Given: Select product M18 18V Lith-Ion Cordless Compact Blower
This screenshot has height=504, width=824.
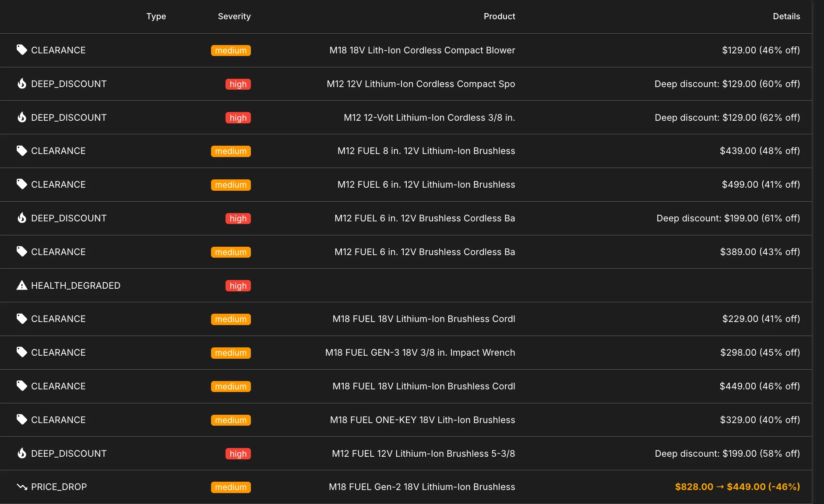Looking at the screenshot, I should 422,50.
